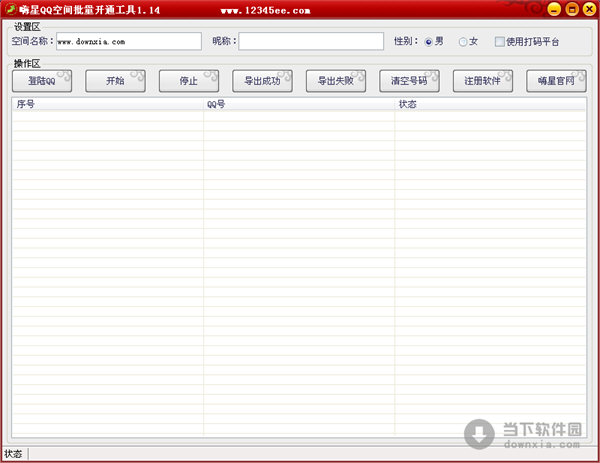
Task: Close the window with the X button
Action: coord(589,9)
